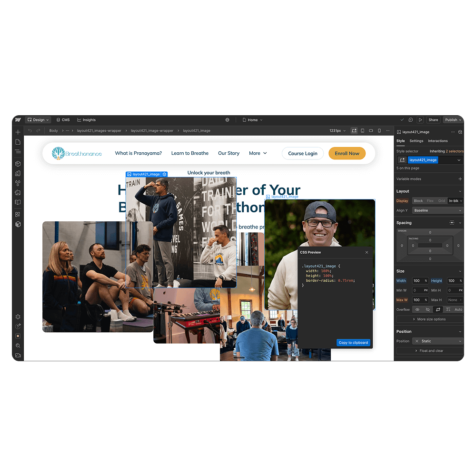Click Copy to clipboard in CSS Preview

(x=353, y=342)
